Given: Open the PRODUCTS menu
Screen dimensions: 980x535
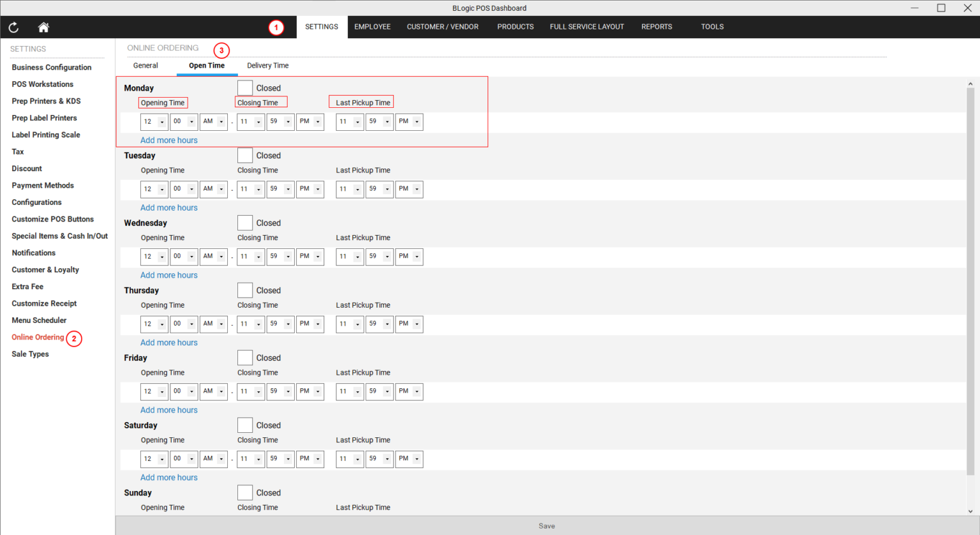Looking at the screenshot, I should point(516,27).
